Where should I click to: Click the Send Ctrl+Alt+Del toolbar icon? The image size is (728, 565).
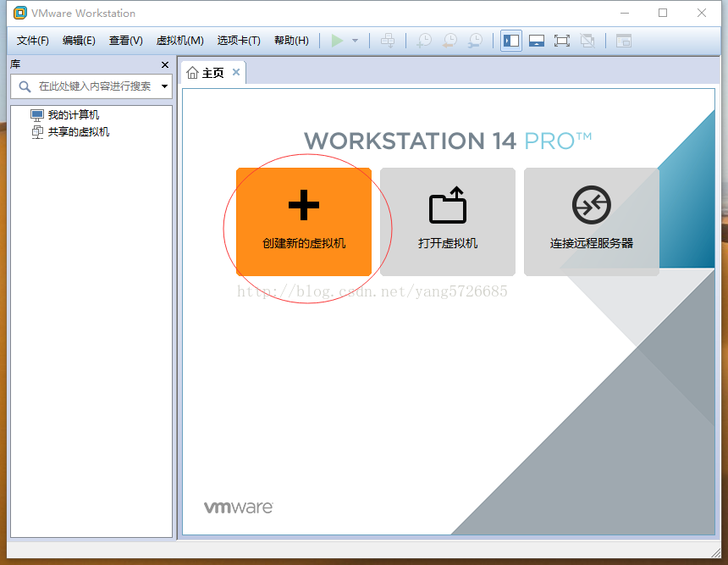(x=388, y=41)
